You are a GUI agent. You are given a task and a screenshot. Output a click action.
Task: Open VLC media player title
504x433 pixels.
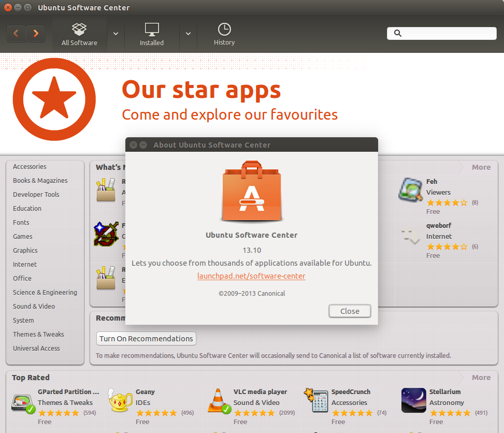tap(261, 392)
